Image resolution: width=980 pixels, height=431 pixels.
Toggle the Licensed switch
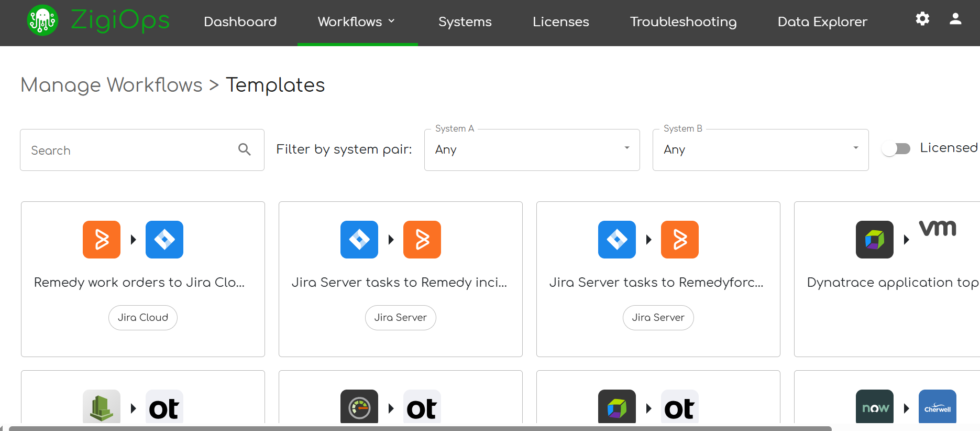click(896, 149)
